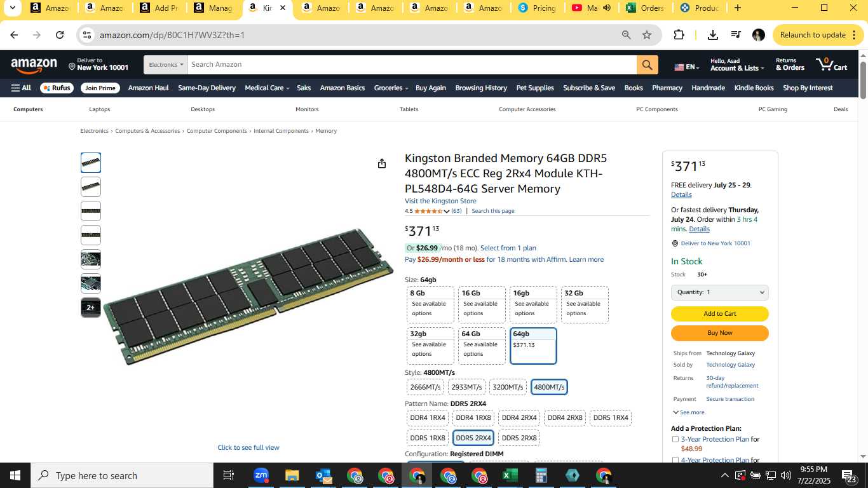This screenshot has width=868, height=488.
Task: Click the orange search magnifier button
Action: pos(647,65)
